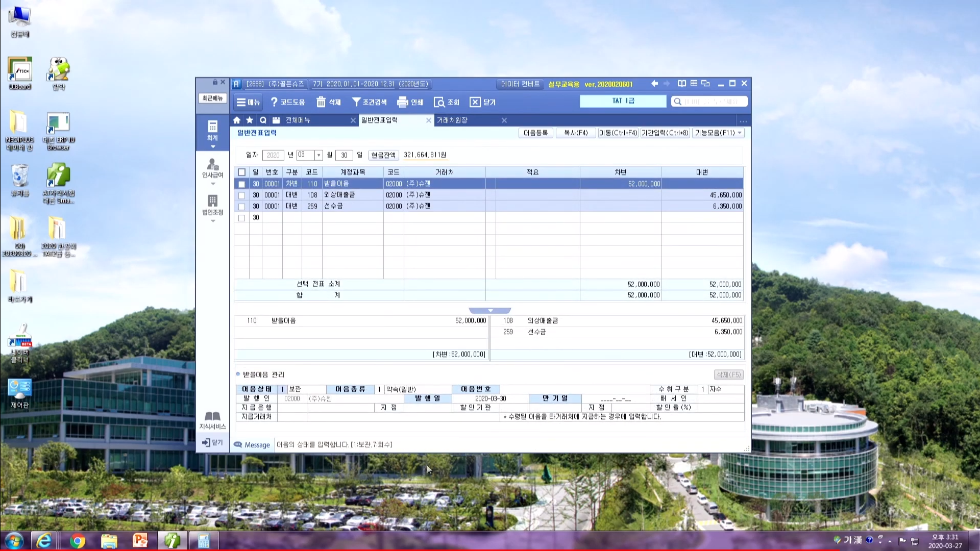Open 지식서비스 book icon in sidebar
This screenshot has height=551, width=980.
coord(212,417)
